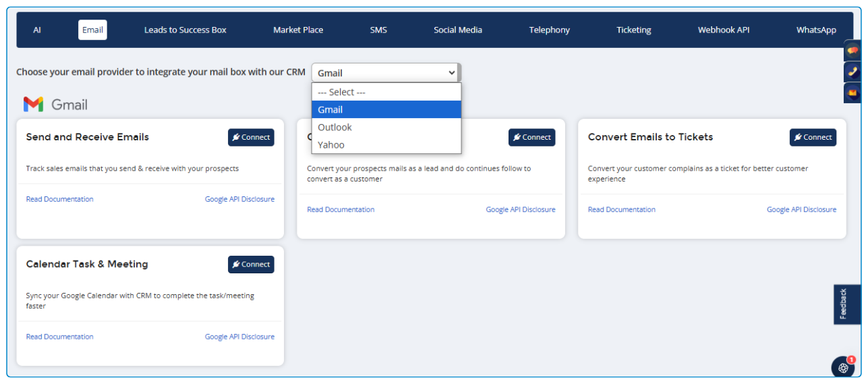This screenshot has width=868, height=384.
Task: Open Leads to Success Box tab
Action: [x=185, y=30]
